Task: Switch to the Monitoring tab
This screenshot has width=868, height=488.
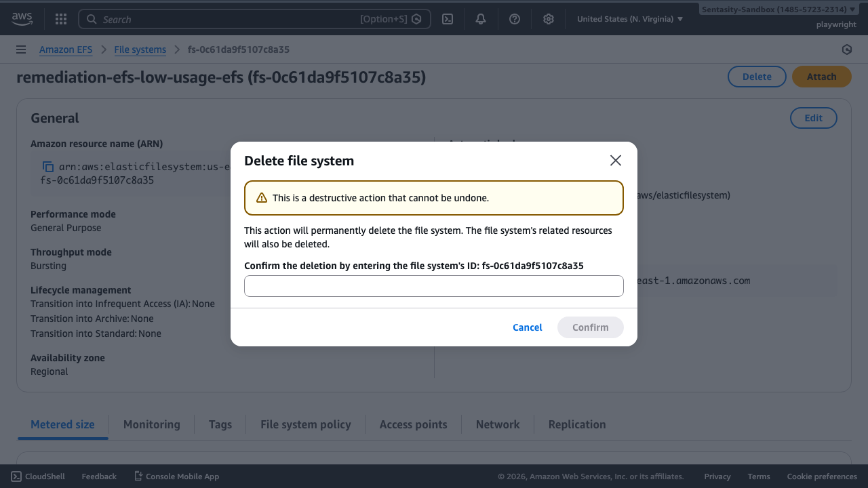Action: pyautogui.click(x=151, y=424)
